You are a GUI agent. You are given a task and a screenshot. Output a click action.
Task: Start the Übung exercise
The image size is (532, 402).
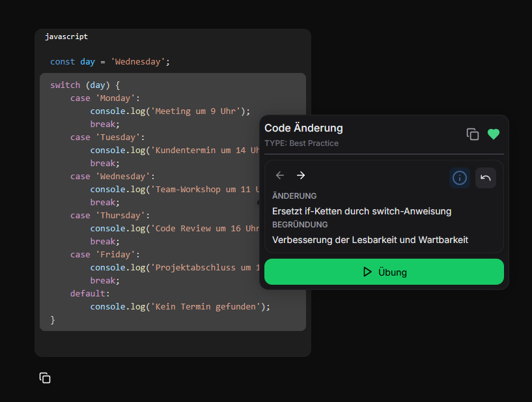point(384,272)
